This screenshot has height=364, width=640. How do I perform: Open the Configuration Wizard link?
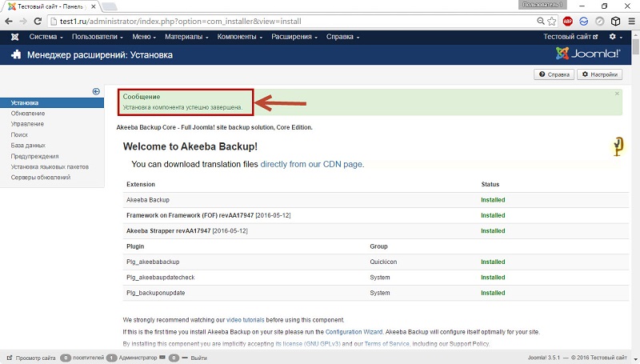pos(354,332)
